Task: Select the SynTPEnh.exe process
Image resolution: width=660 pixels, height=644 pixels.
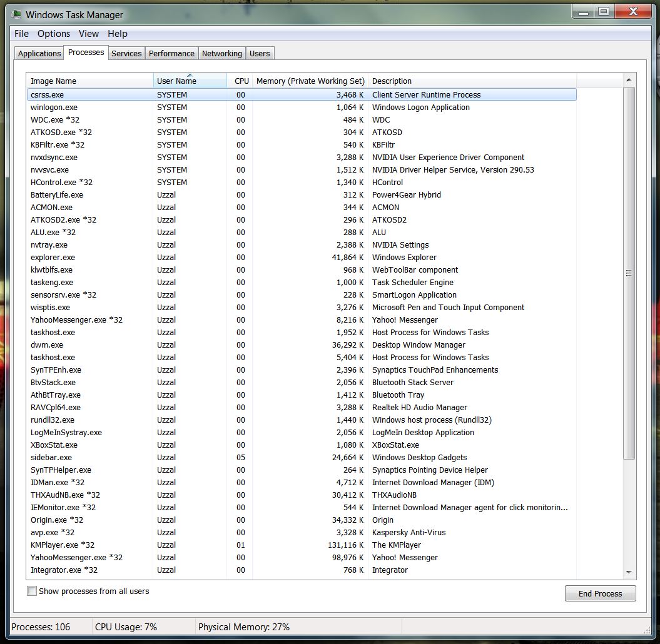Action: [x=302, y=370]
